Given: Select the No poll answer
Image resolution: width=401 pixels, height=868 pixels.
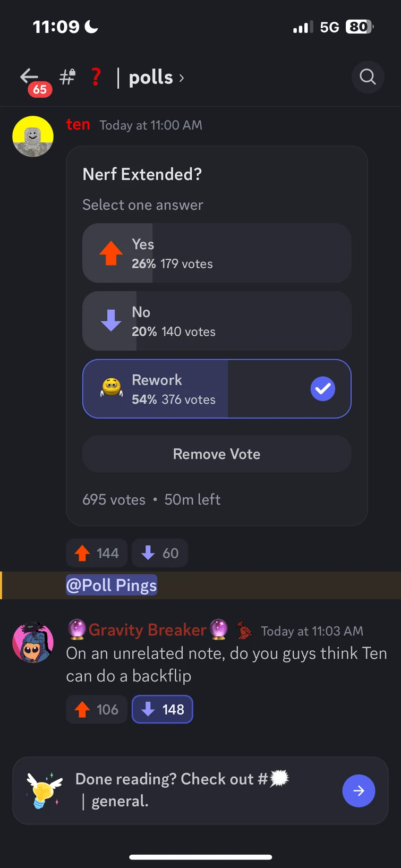Looking at the screenshot, I should tap(217, 321).
